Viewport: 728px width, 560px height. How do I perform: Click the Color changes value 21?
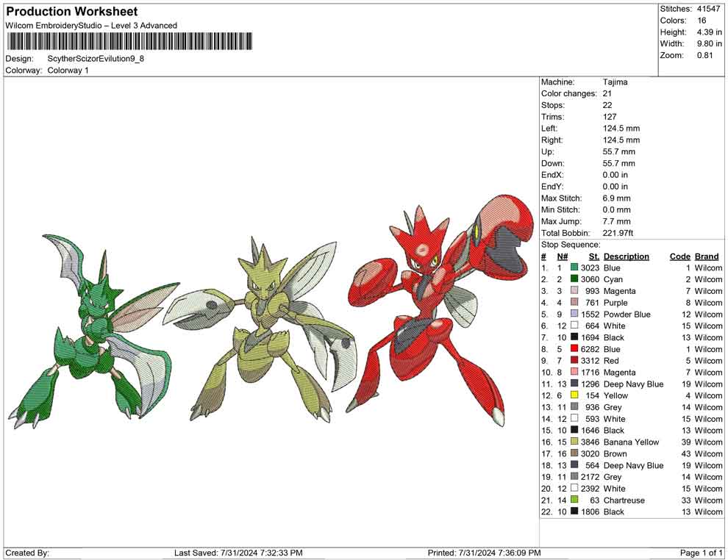[x=607, y=94]
